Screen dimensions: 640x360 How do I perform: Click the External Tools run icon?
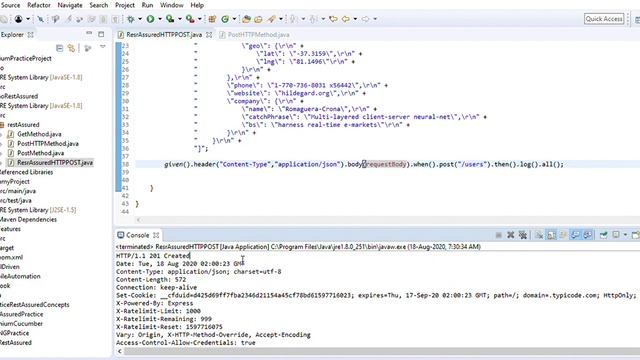(x=190, y=19)
